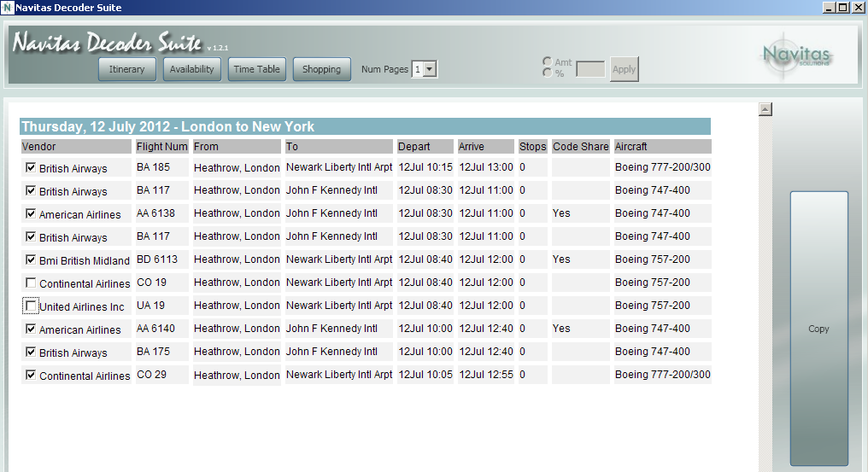Click the Navitas Solutions logo
The width and height of the screenshot is (868, 472).
pyautogui.click(x=796, y=55)
